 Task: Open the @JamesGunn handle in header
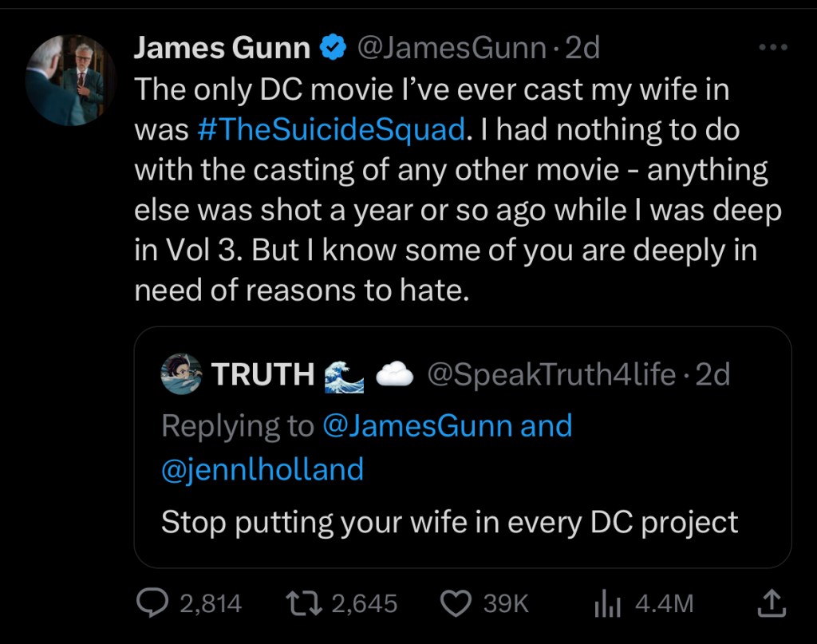pyautogui.click(x=451, y=49)
